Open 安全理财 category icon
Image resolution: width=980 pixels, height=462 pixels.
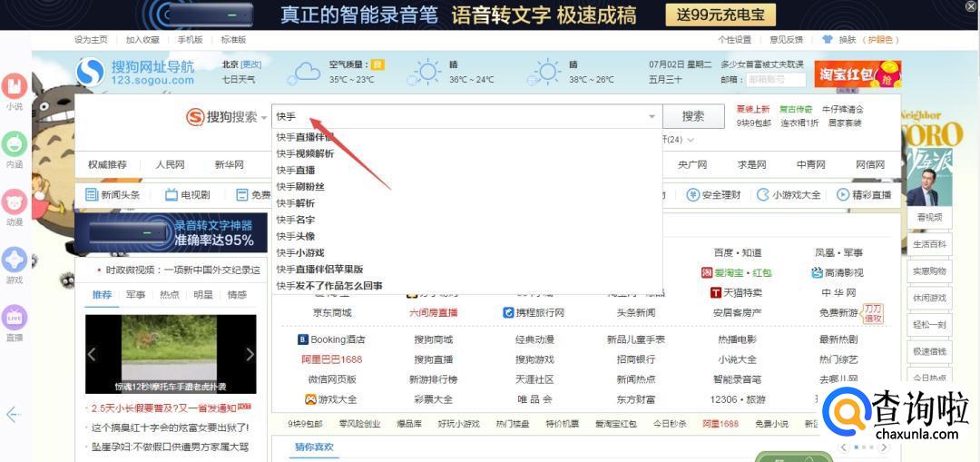coord(692,194)
